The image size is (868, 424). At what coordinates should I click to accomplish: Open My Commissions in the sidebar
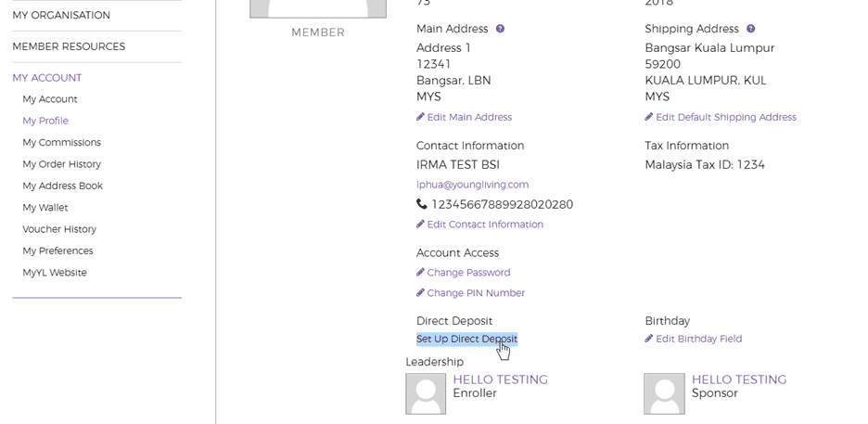[61, 143]
